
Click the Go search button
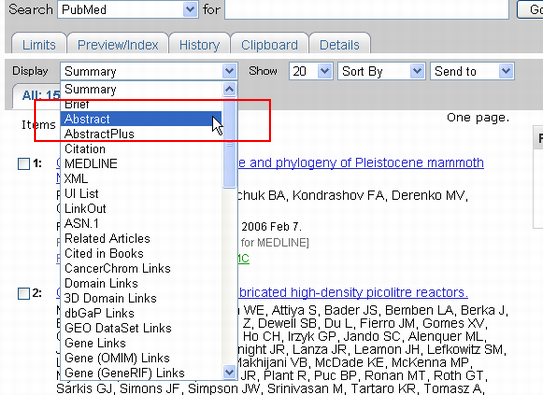coord(531,9)
